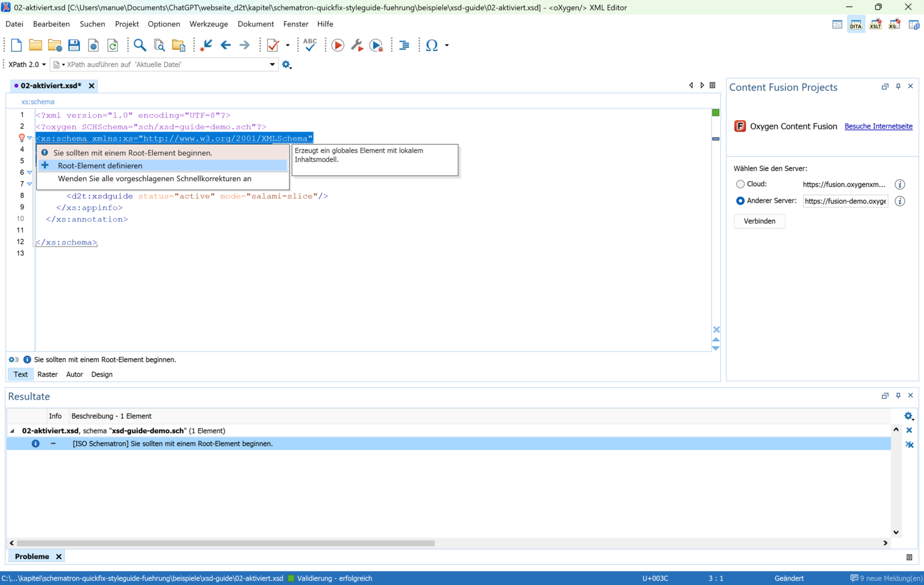Remove all results with the crossed X icon
924x585 pixels.
pos(909,445)
